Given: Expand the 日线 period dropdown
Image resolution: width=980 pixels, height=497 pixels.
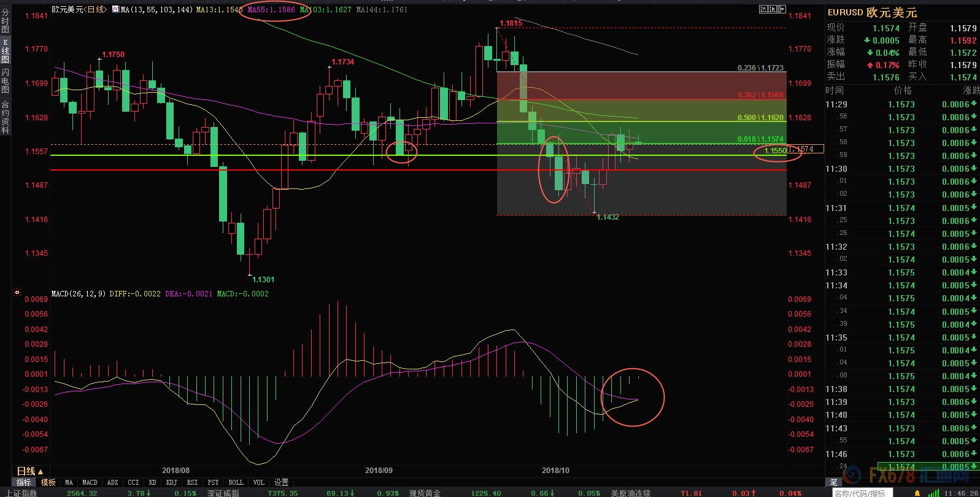Looking at the screenshot, I should (x=30, y=471).
